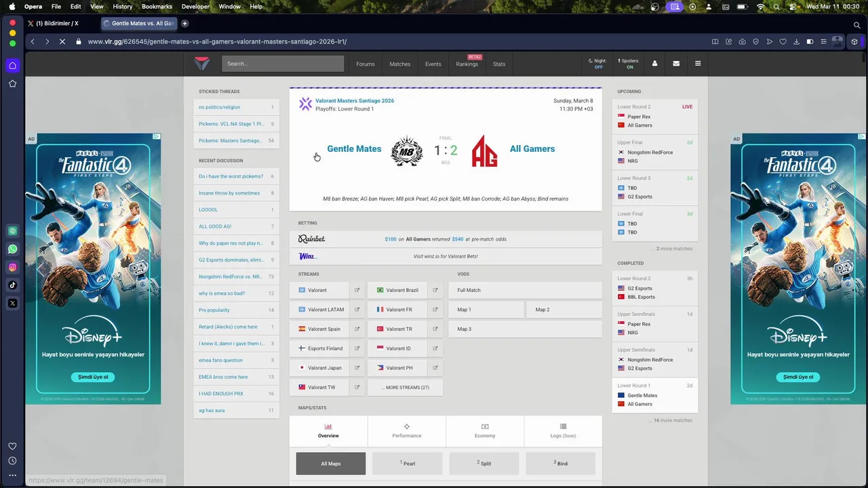This screenshot has height=488, width=868.
Task: Open the Rainbet betting banner
Action: (446, 239)
